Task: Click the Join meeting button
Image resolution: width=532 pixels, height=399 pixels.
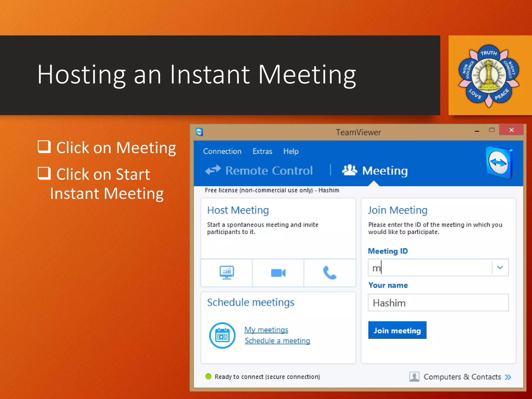Action: click(397, 330)
